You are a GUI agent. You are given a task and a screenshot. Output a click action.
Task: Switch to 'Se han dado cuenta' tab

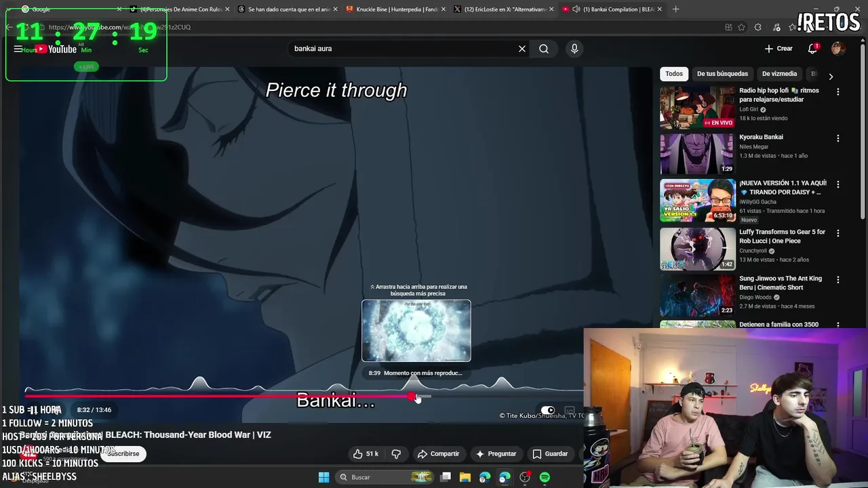(287, 9)
